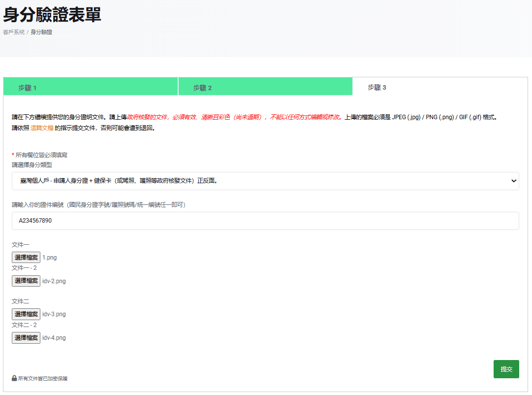Click the lock icon beside the encryption notice
This screenshot has height=395, width=532.
(14, 378)
